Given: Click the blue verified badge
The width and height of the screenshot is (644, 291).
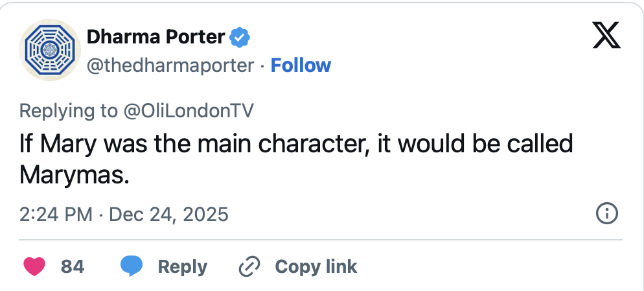Looking at the screenshot, I should click(240, 38).
